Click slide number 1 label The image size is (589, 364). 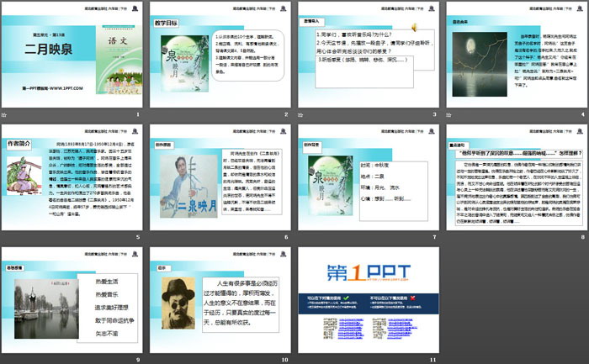click(138, 114)
